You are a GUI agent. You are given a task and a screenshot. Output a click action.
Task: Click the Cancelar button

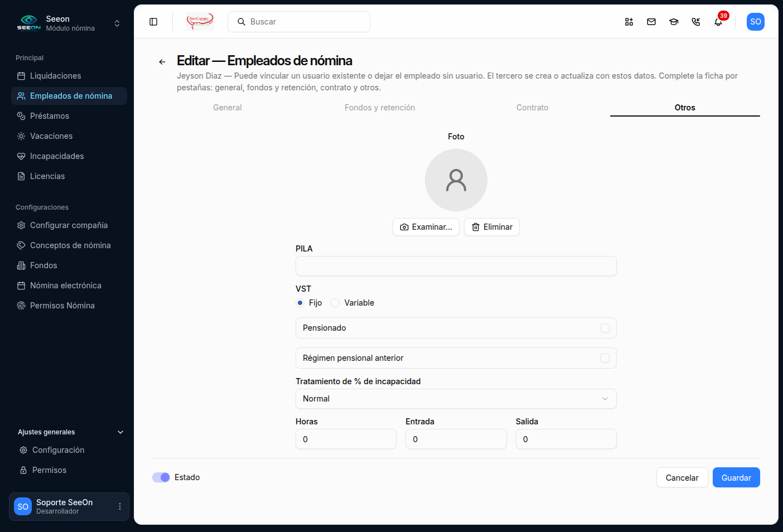pyautogui.click(x=682, y=477)
